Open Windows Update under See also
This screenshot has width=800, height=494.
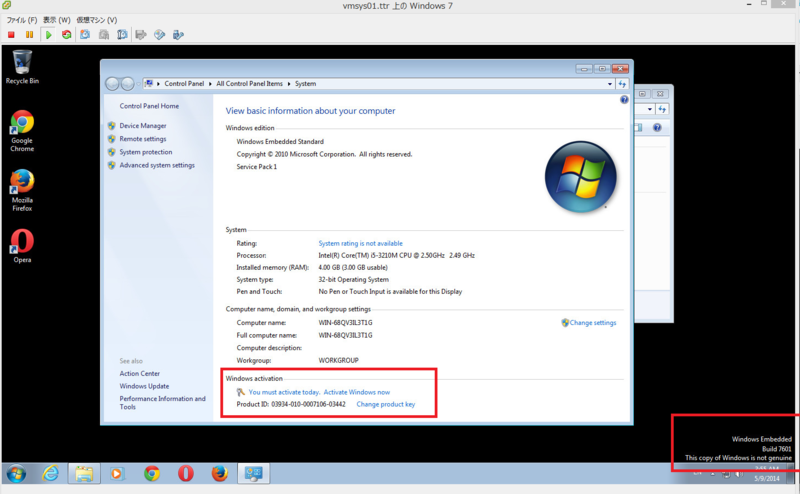[x=144, y=386]
